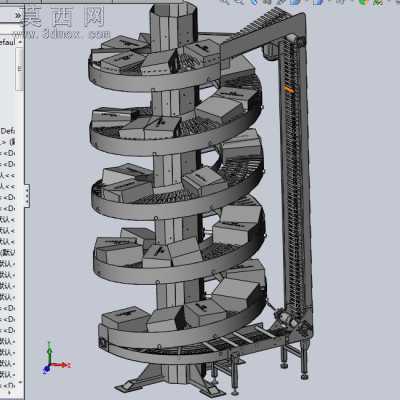This screenshot has width=400, height=400.
Task: Expand the panel using the double-chevron
Action: click(18, 16)
